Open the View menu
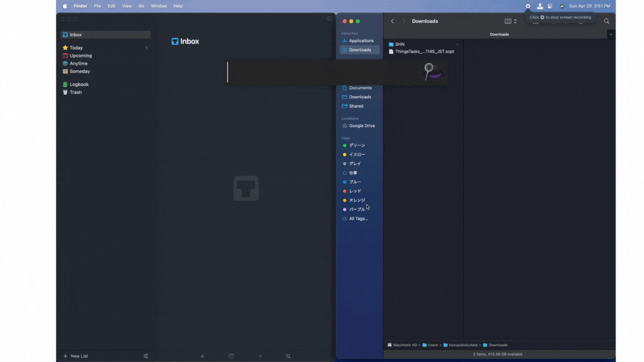Screen dimensions: 644x362 (127, 6)
